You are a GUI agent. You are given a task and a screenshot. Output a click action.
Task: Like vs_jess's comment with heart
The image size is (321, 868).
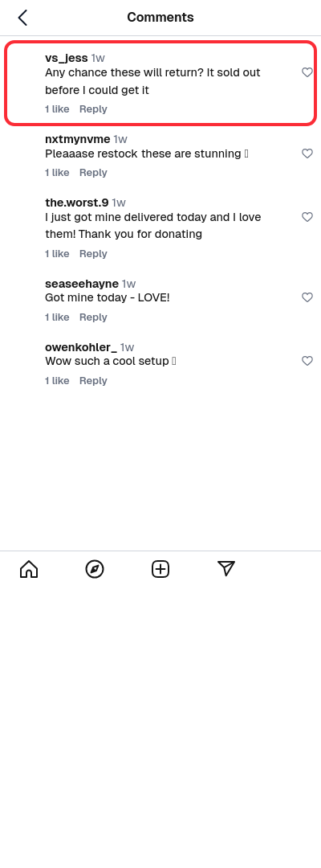tap(307, 72)
